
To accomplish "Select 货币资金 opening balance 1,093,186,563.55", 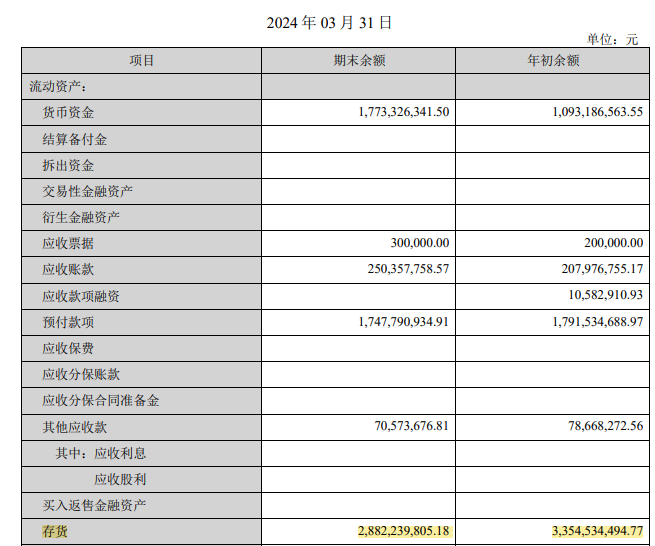I will point(597,113).
